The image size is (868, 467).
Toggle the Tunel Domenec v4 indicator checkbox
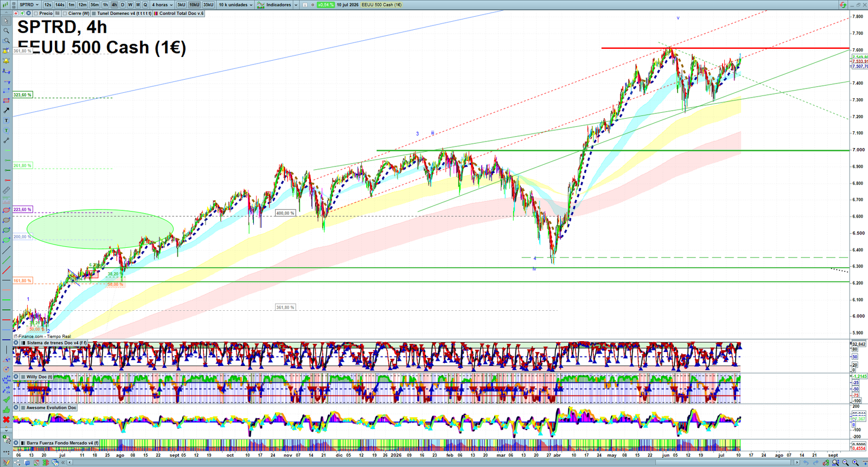tap(94, 13)
